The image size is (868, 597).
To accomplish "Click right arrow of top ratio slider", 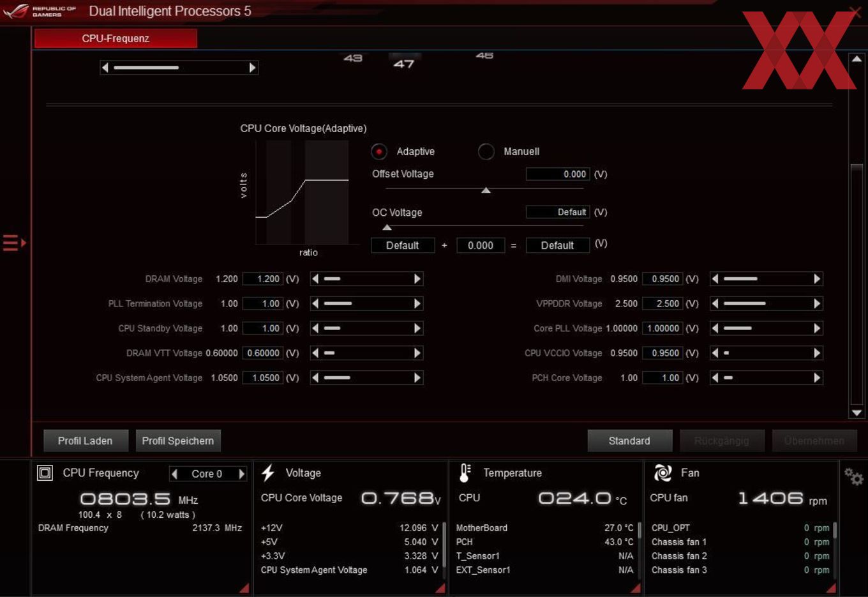I will click(x=253, y=68).
